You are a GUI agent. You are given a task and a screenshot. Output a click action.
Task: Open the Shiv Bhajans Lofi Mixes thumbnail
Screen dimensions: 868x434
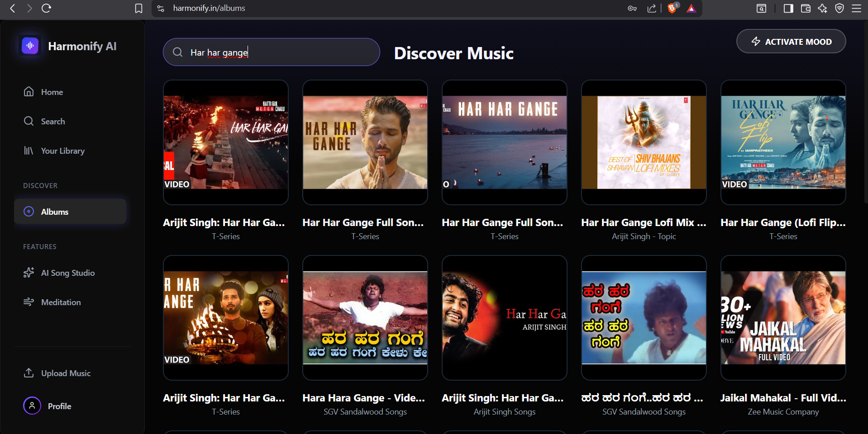point(644,142)
